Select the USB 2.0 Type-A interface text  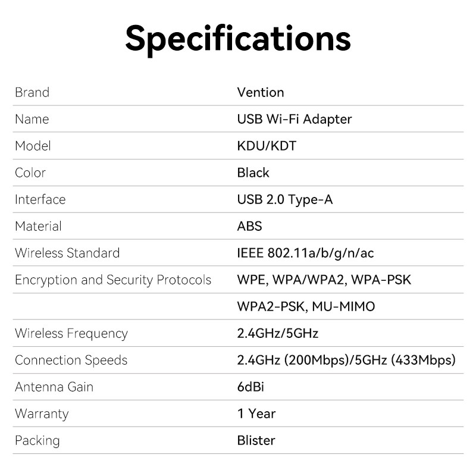(x=285, y=199)
